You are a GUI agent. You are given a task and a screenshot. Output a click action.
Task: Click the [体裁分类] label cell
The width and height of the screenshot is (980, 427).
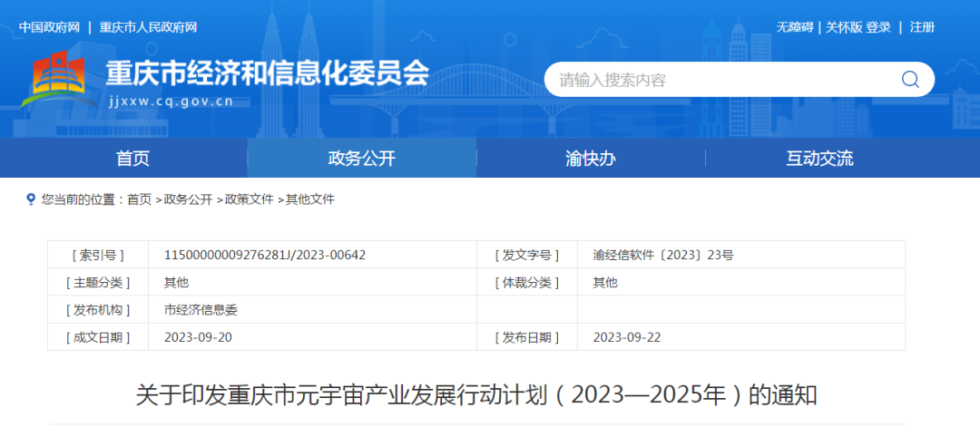(527, 282)
